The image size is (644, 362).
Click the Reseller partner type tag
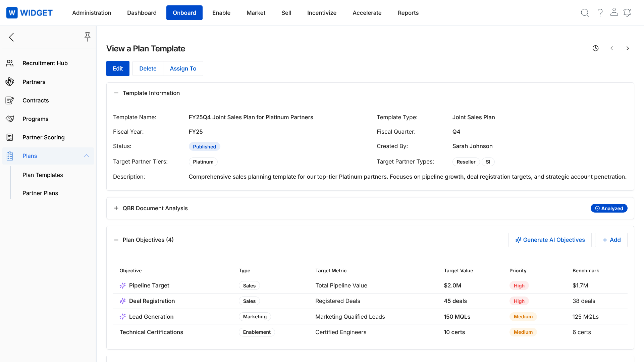coord(466,162)
